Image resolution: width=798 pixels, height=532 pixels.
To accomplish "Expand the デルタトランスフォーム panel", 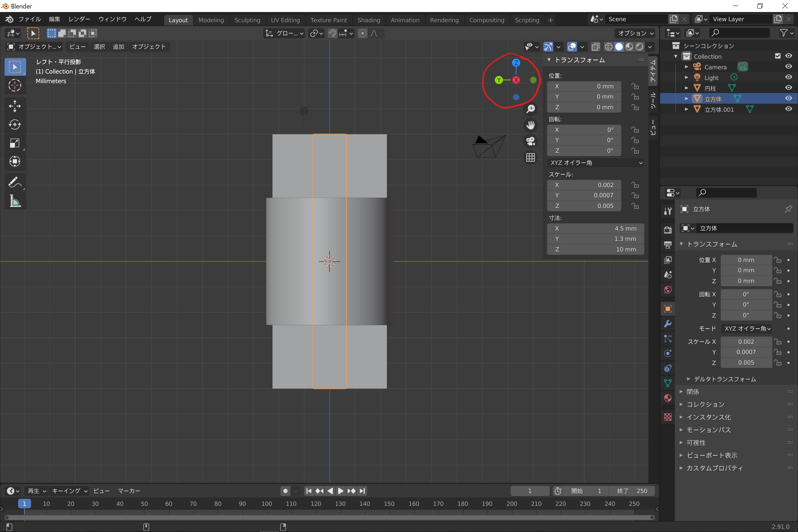I will [x=724, y=379].
